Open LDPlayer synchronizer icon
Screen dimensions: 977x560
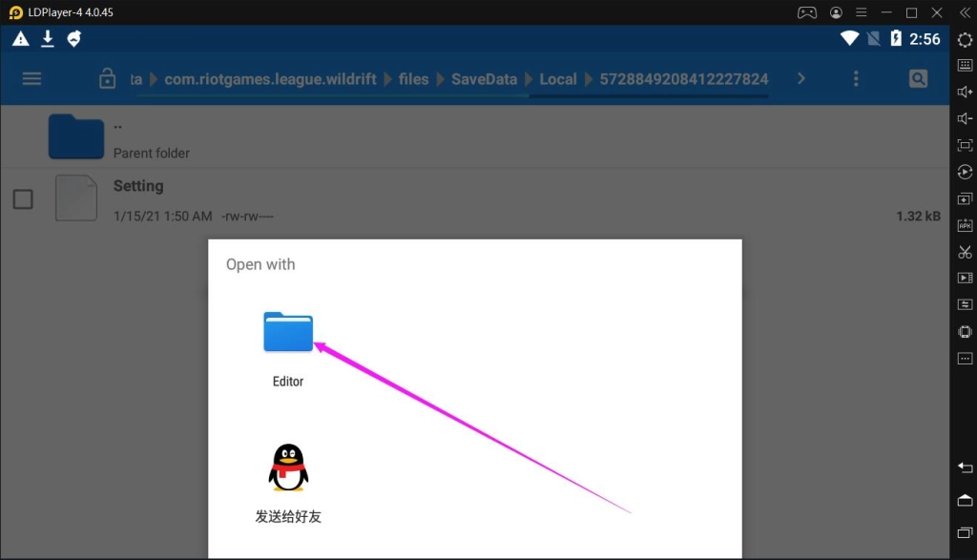[x=965, y=304]
